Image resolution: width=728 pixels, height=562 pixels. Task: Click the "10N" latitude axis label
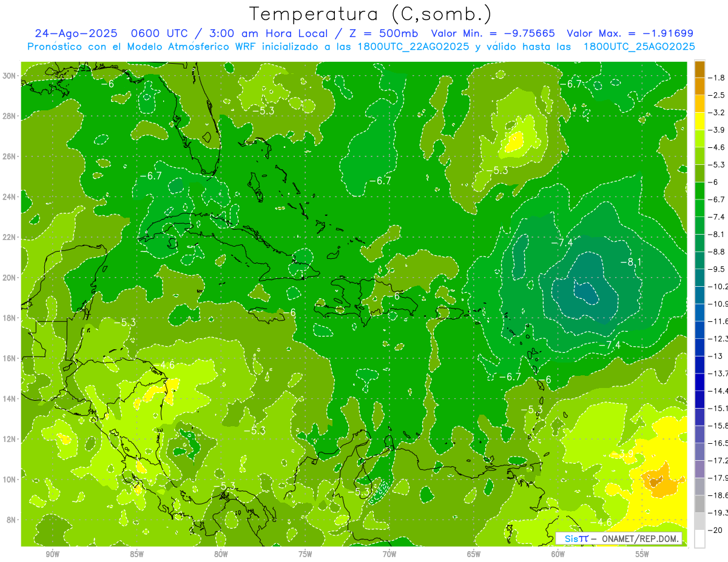click(10, 479)
